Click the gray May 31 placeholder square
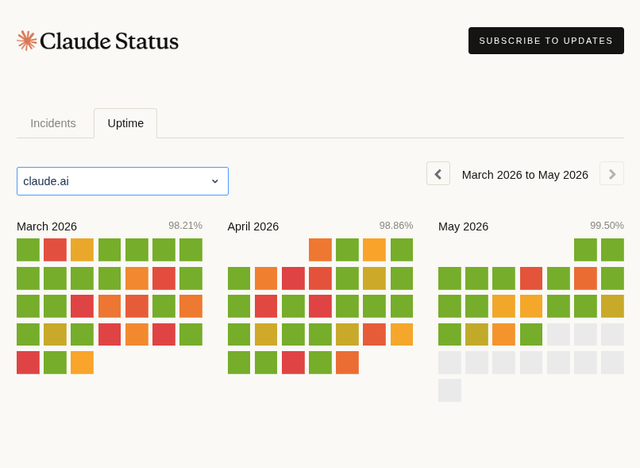Screen dimensions: 640x468 450,390
